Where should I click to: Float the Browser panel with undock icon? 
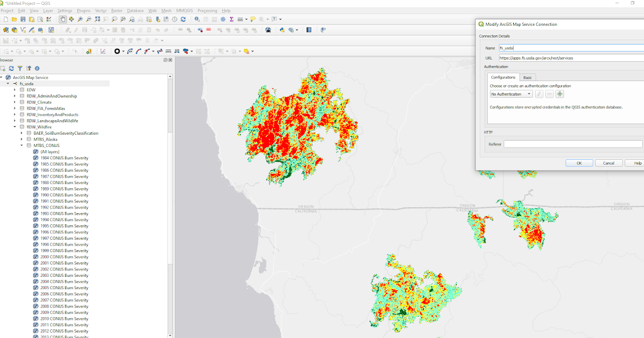coord(166,60)
